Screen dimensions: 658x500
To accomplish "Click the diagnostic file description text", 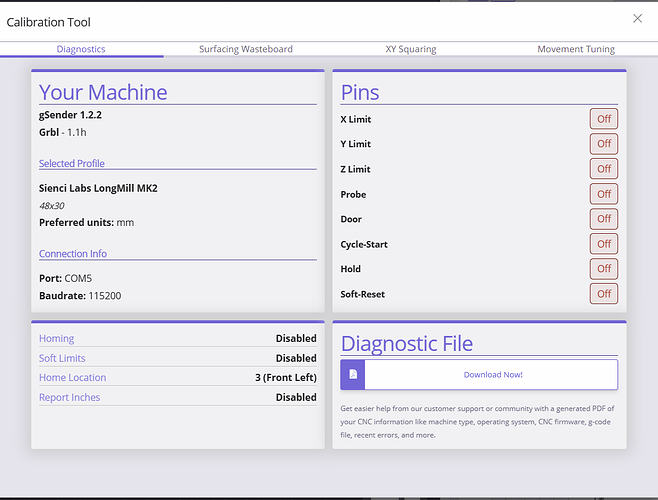I will (x=477, y=421).
